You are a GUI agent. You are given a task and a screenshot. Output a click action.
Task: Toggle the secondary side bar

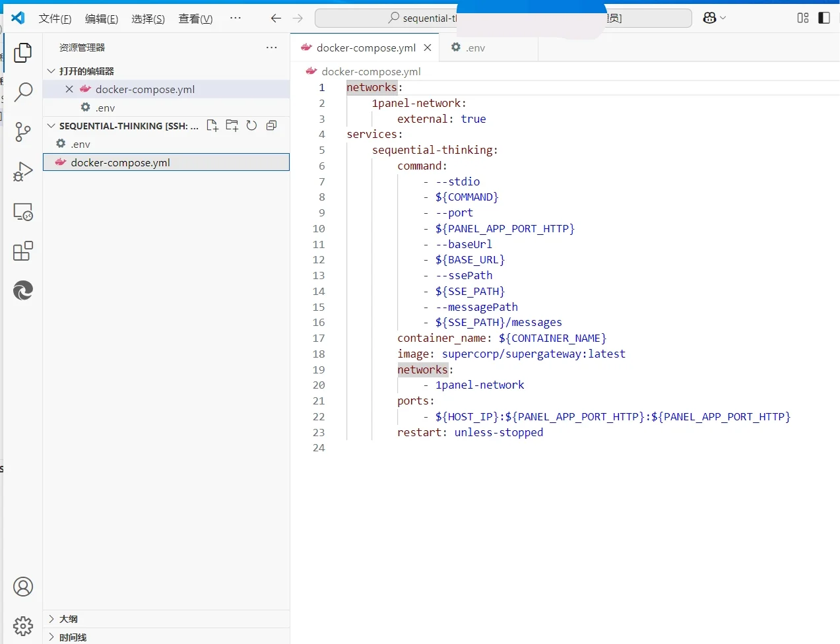coord(824,18)
